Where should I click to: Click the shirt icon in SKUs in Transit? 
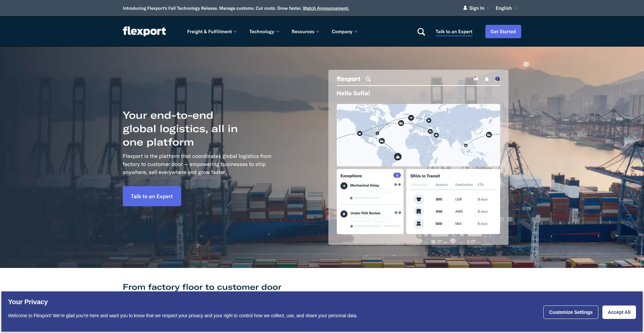coord(418,199)
